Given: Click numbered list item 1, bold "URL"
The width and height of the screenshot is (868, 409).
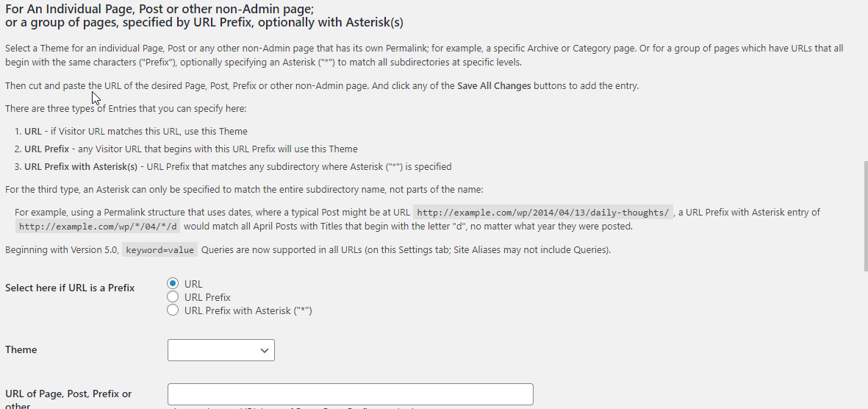Looking at the screenshot, I should [x=33, y=132].
